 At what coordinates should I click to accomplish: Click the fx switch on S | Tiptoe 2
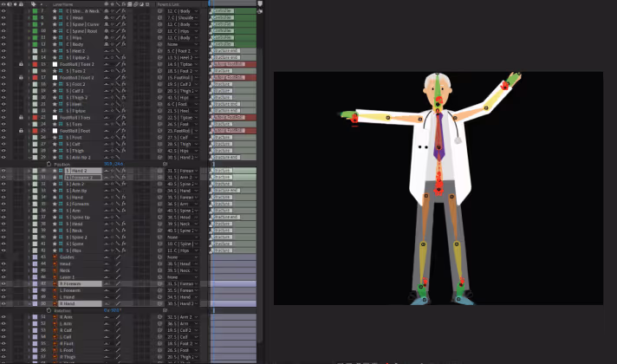tap(124, 57)
